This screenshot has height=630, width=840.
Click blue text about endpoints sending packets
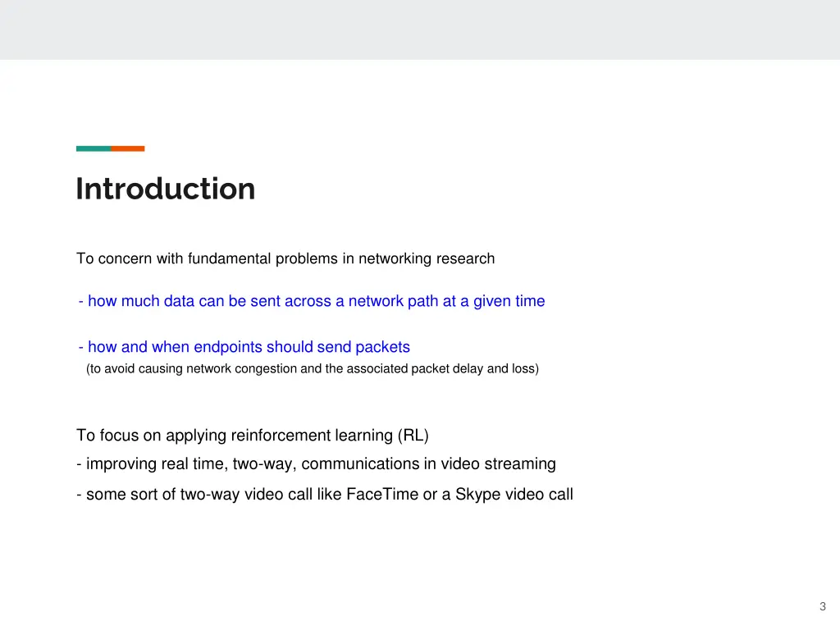244,347
